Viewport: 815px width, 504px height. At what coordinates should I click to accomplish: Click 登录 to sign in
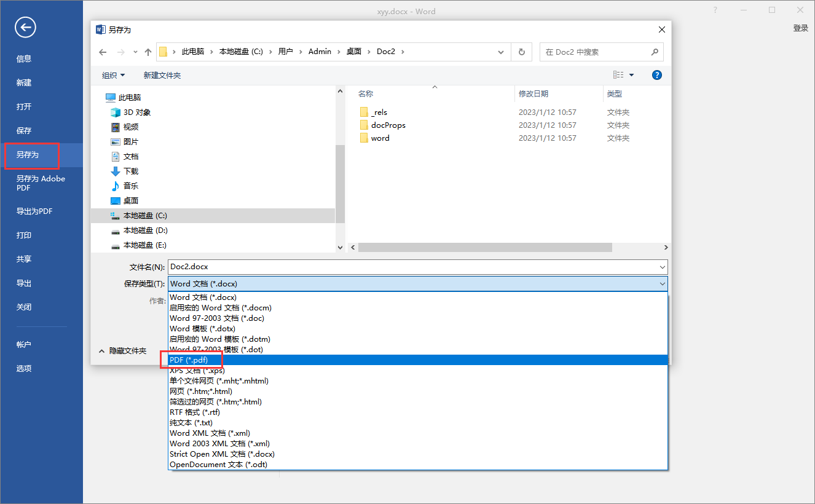pyautogui.click(x=800, y=28)
